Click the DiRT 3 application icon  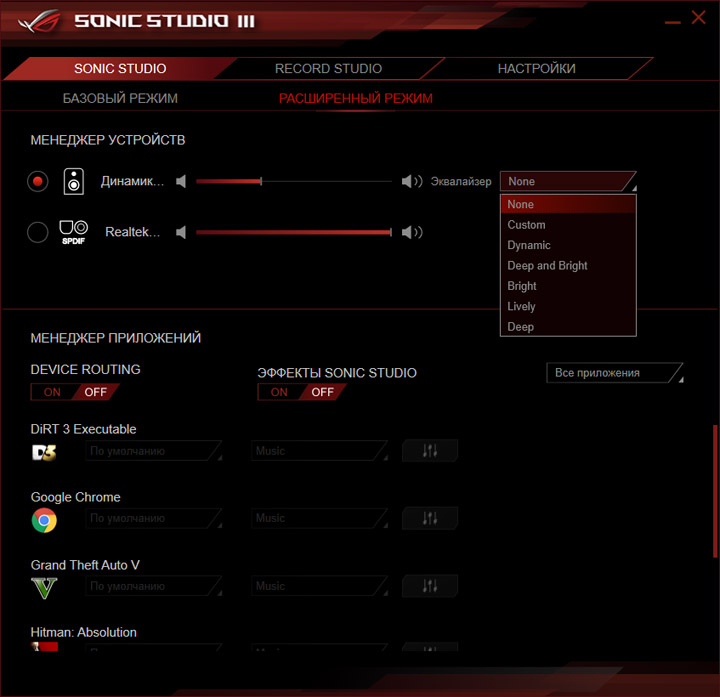44,452
